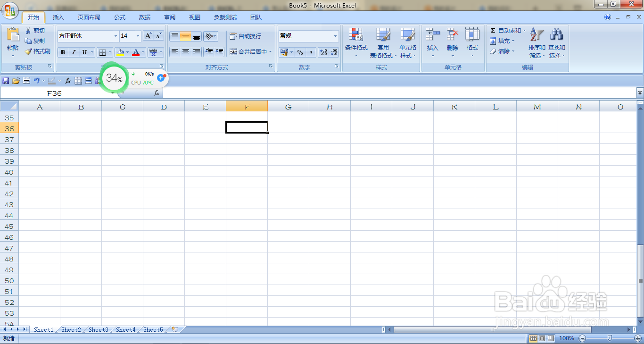Open the Clear (清除) menu
644x344 pixels.
tap(502, 51)
